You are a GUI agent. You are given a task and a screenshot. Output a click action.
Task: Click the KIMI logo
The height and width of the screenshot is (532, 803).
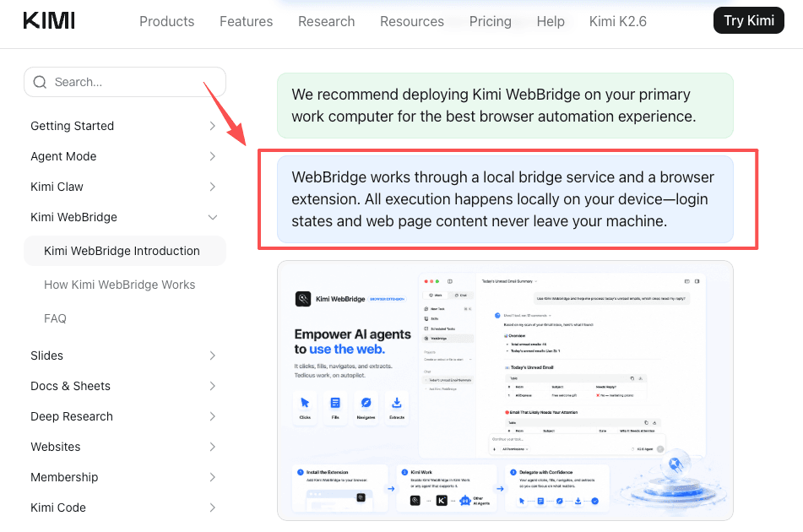[49, 20]
